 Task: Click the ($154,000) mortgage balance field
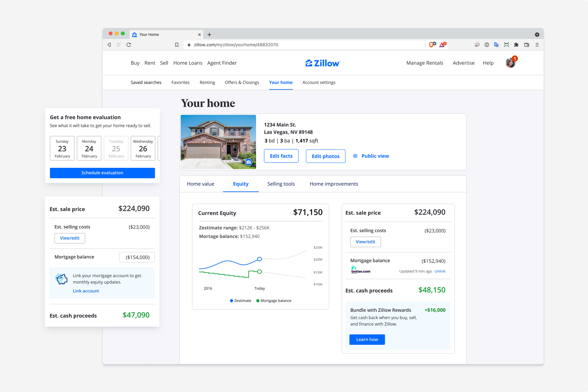click(137, 257)
